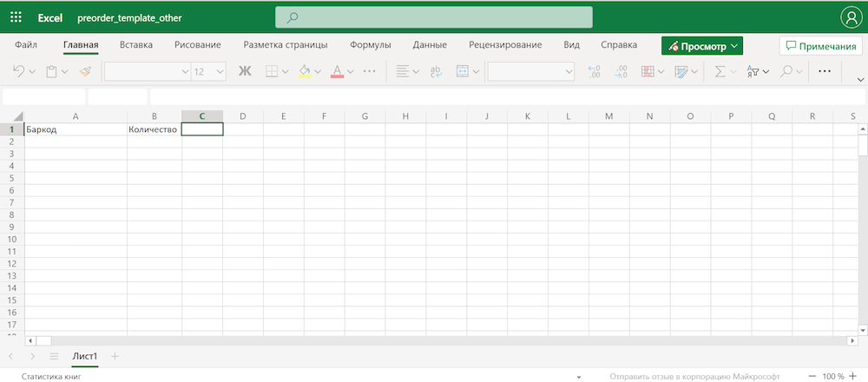
Task: Open the Просмотр mode button
Action: 702,46
